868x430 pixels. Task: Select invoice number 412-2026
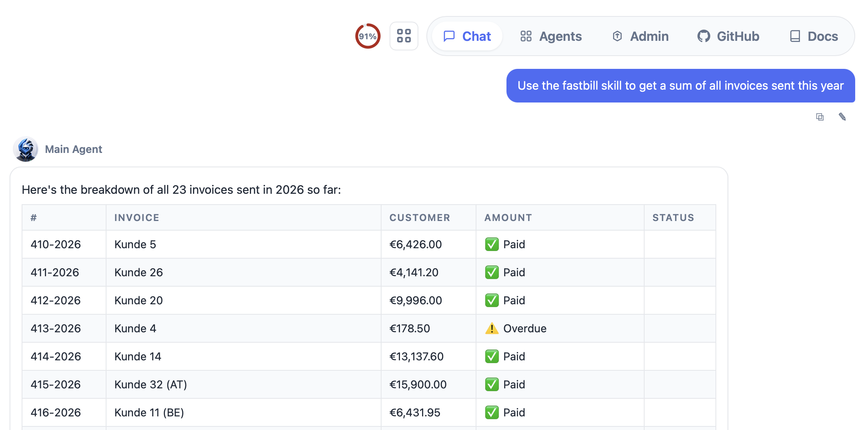tap(56, 300)
